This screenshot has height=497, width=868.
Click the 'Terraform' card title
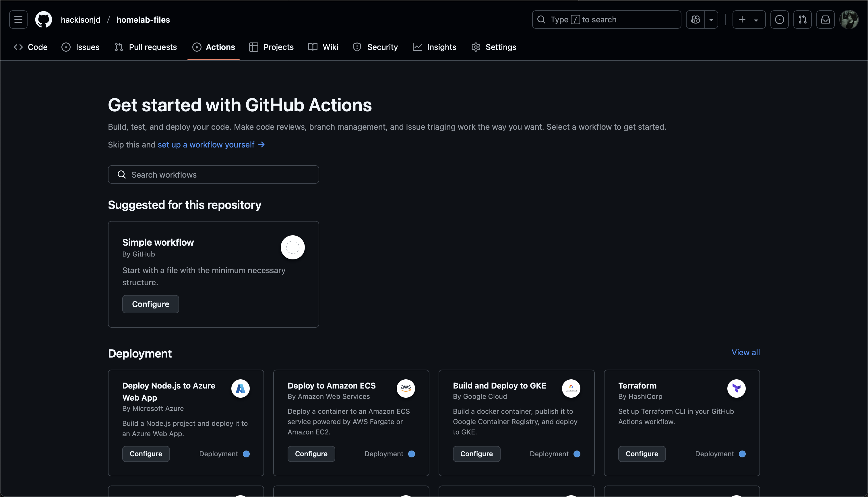(x=637, y=386)
